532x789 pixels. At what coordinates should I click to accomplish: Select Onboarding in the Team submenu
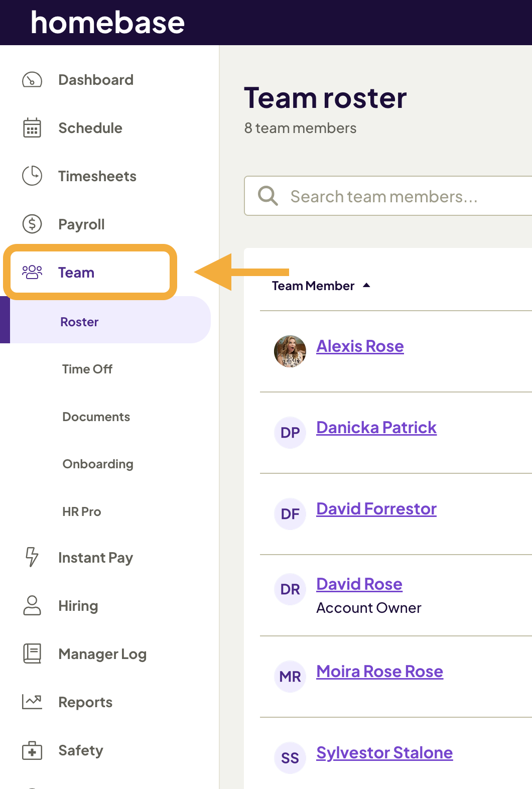pyautogui.click(x=98, y=464)
